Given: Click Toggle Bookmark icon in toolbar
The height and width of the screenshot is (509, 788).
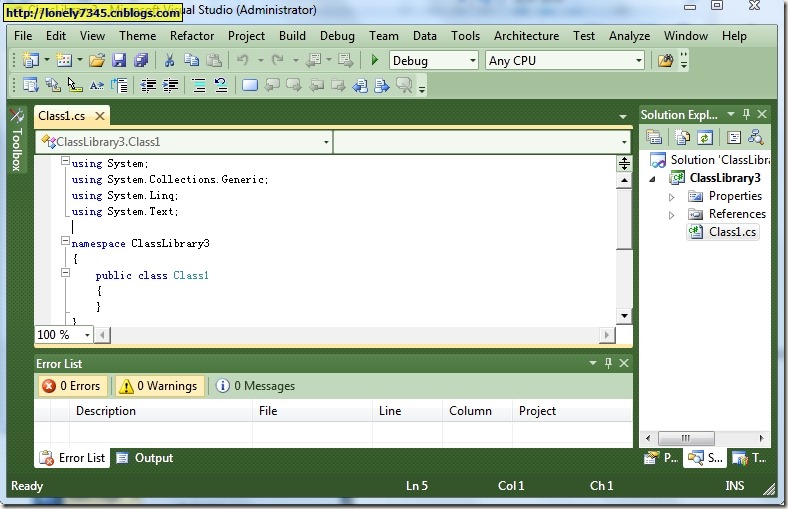Looking at the screenshot, I should 250,85.
